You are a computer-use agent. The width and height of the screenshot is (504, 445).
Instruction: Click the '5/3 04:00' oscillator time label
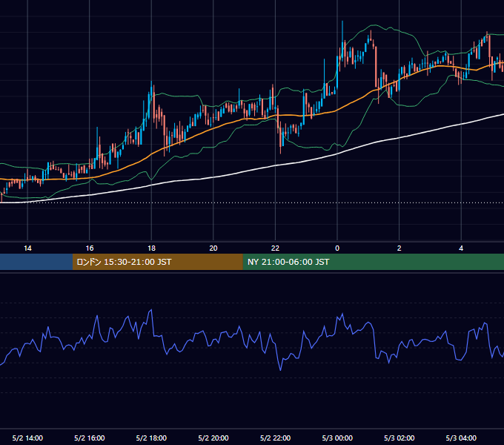pos(461,438)
